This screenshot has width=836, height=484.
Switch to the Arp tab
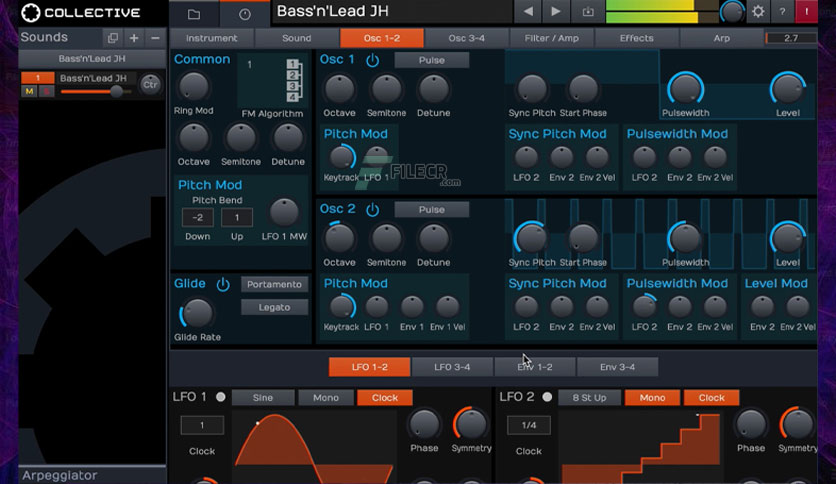click(x=721, y=38)
